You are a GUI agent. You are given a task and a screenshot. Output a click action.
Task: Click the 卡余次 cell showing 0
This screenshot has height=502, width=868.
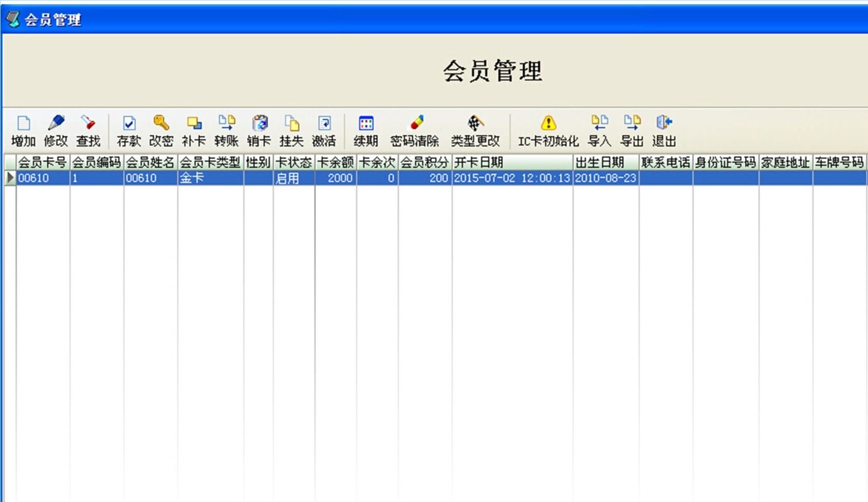click(x=377, y=178)
